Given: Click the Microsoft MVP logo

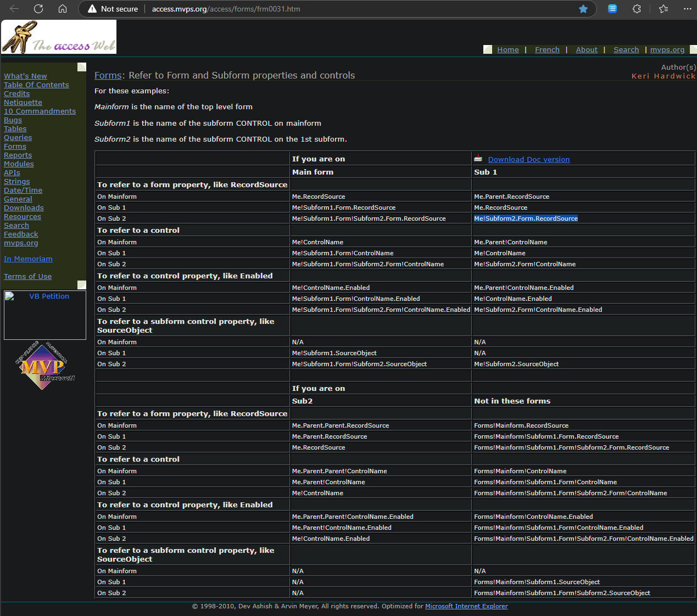Looking at the screenshot, I should (x=44, y=366).
